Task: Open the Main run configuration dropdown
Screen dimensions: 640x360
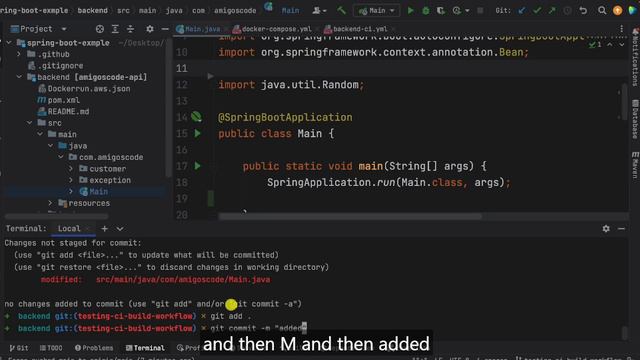Action: pos(376,11)
